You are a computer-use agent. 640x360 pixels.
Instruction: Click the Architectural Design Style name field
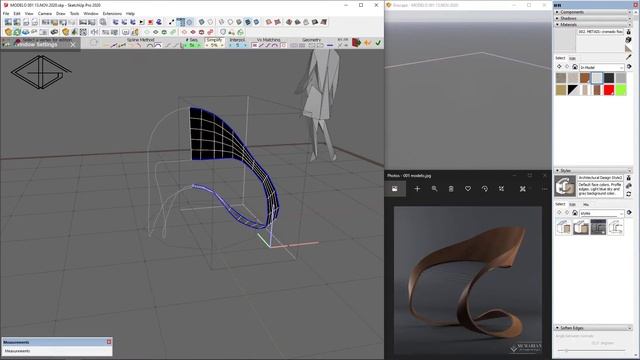point(600,178)
